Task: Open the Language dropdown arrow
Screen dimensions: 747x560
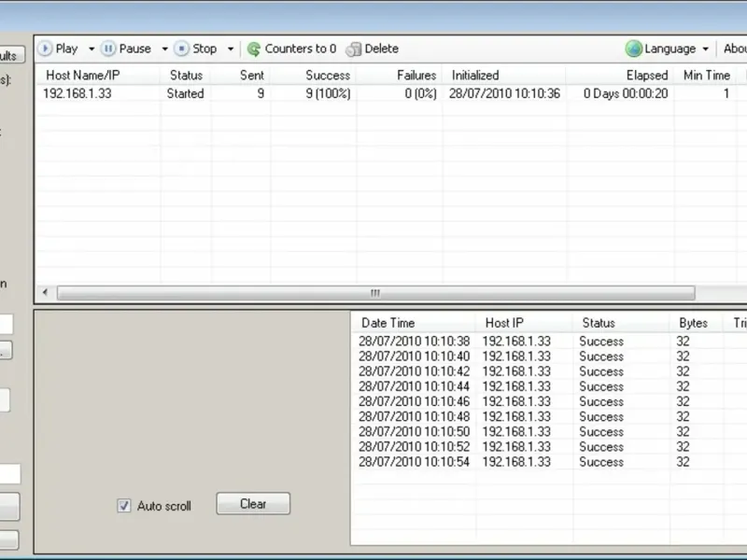Action: [706, 49]
